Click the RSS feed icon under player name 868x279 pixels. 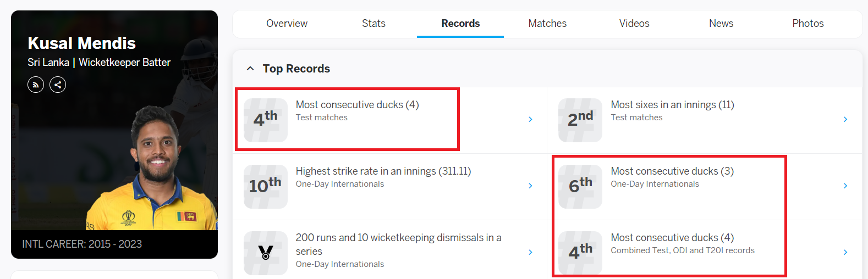36,85
